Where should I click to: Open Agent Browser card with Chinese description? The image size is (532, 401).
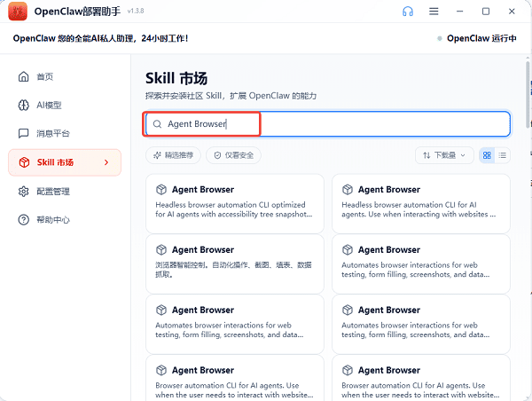[x=235, y=264]
